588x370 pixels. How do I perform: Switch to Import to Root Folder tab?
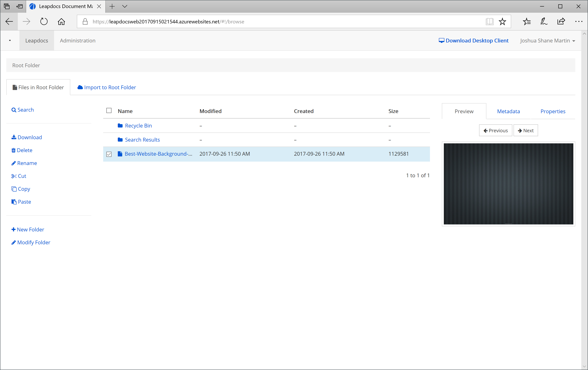(x=107, y=87)
